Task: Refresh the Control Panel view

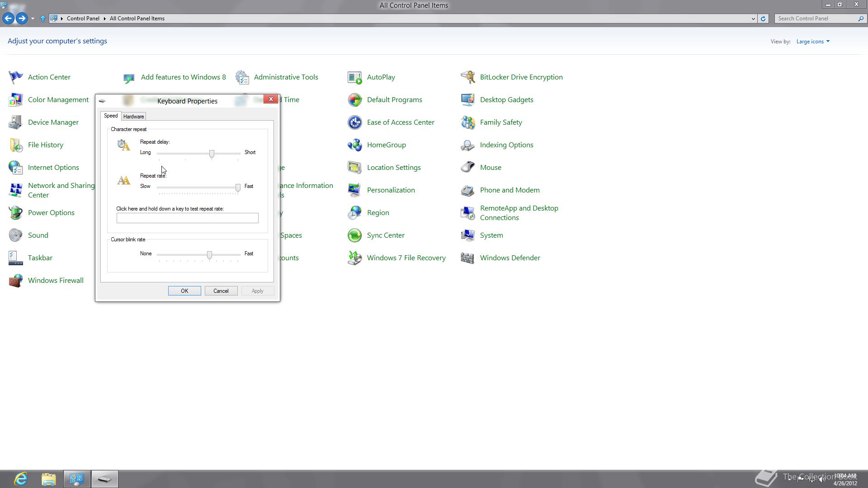Action: tap(763, 19)
